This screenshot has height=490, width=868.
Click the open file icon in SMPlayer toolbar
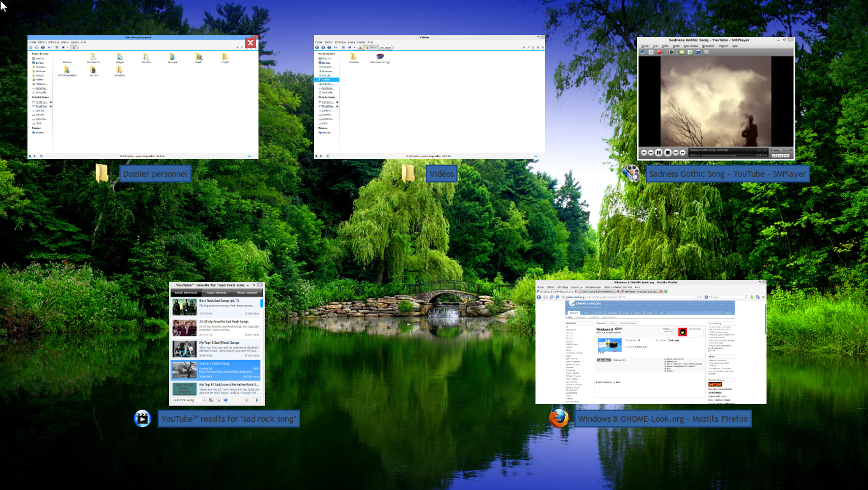point(643,52)
